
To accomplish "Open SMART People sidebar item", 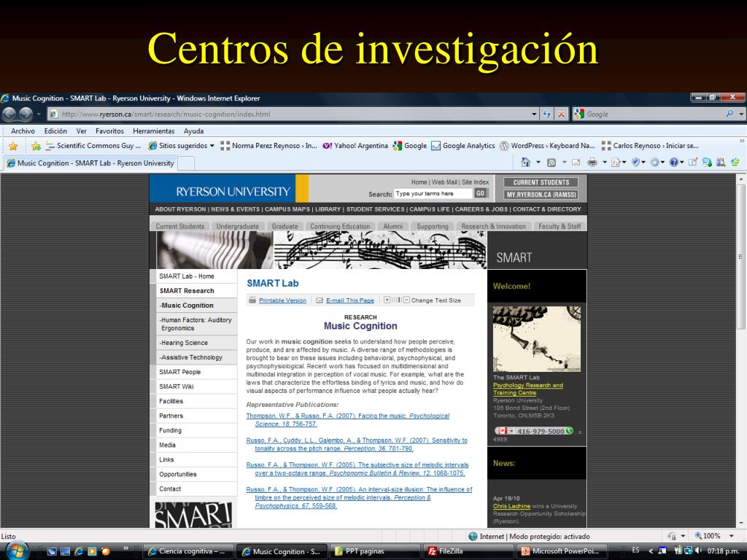I will tap(197, 372).
